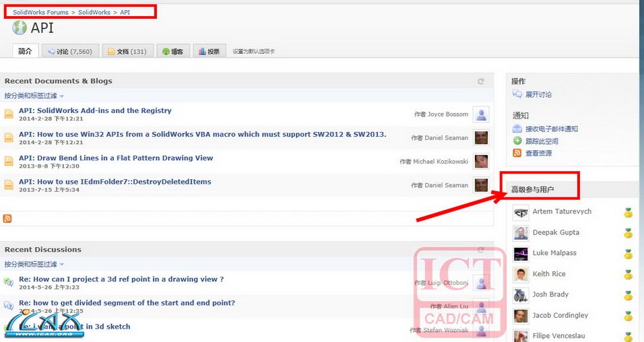
Task: Click document icon for Win32 APIs article
Action: pos(9,137)
